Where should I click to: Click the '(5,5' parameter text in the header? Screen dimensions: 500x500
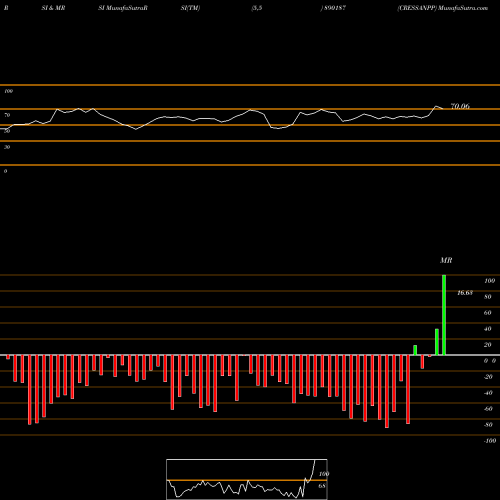257,8
